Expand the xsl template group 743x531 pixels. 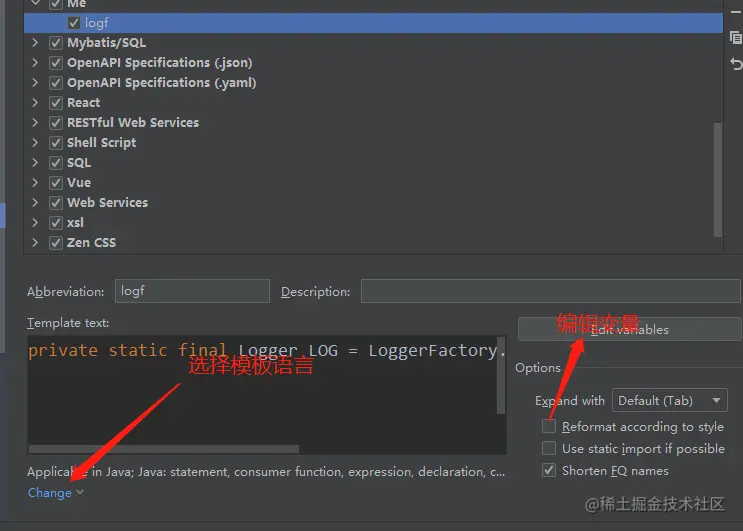point(35,223)
